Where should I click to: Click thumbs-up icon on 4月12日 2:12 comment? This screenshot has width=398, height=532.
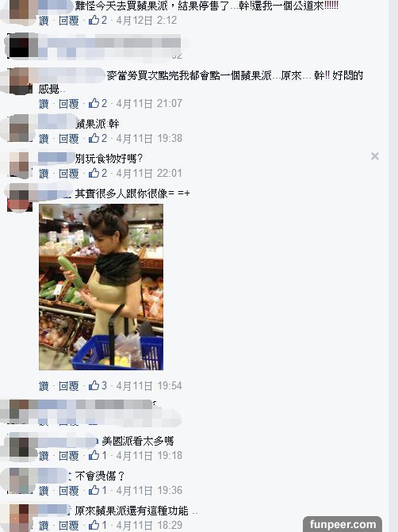[94, 20]
